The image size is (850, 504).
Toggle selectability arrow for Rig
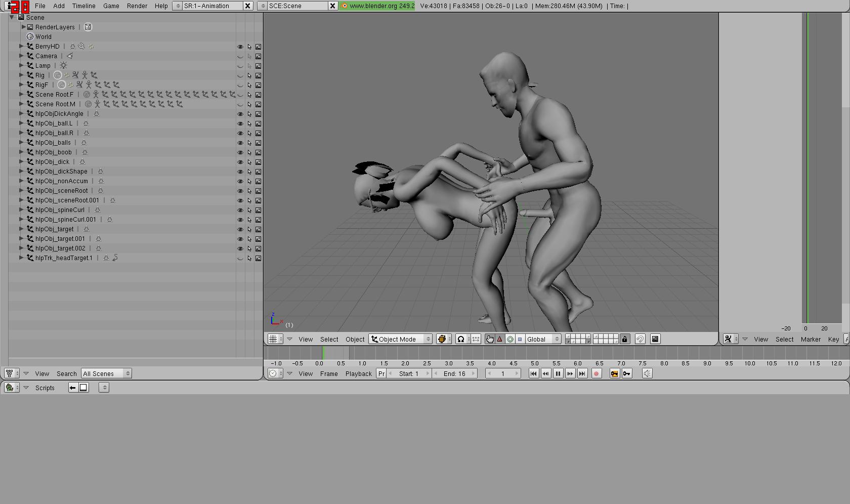coord(249,75)
